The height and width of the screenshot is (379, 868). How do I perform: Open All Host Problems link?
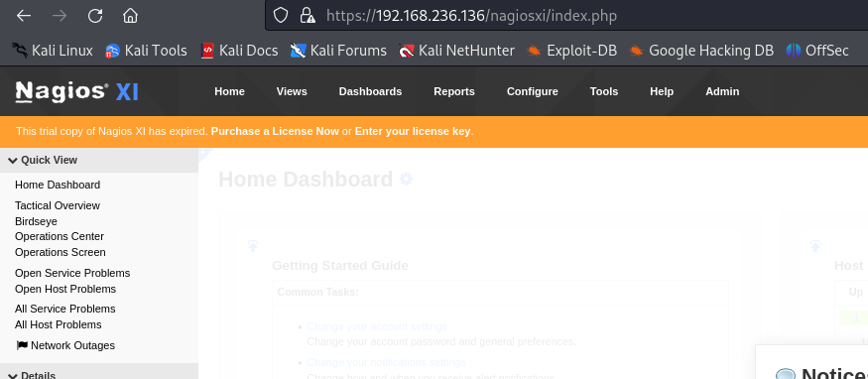click(x=59, y=324)
